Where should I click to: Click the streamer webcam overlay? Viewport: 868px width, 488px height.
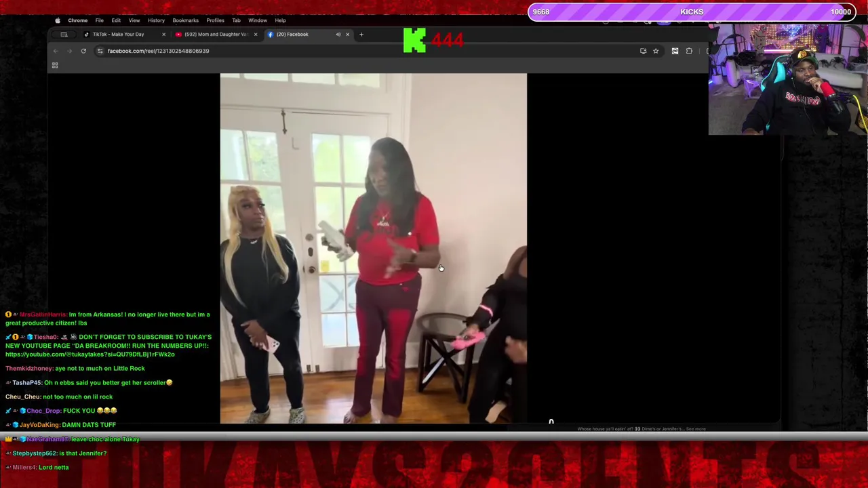[x=788, y=80]
